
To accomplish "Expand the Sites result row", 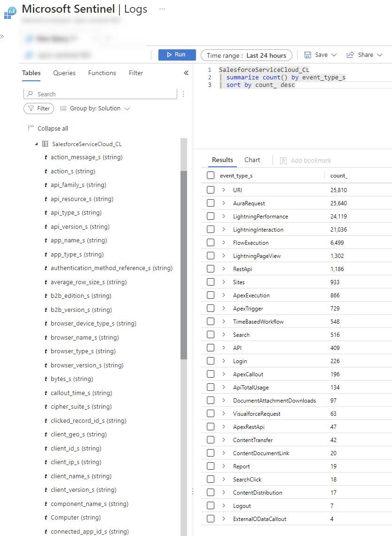I will point(224,282).
